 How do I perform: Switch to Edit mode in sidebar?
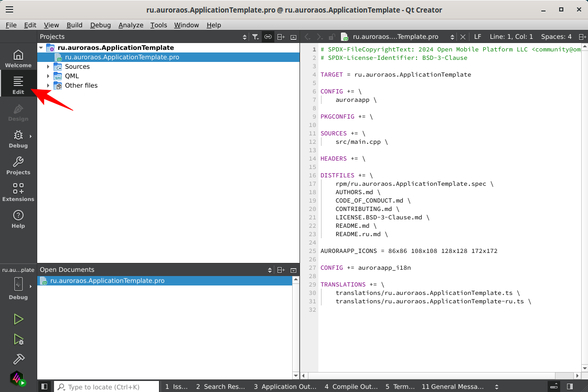click(18, 86)
